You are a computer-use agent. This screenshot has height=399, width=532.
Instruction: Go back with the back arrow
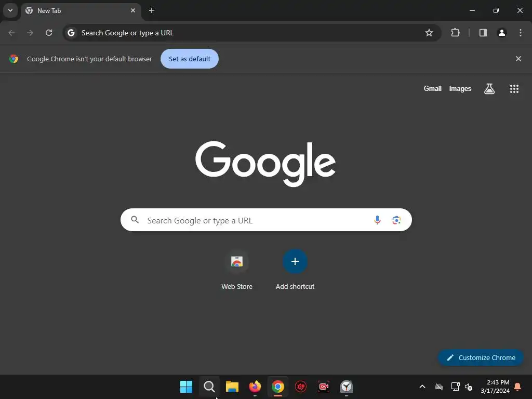pyautogui.click(x=11, y=33)
